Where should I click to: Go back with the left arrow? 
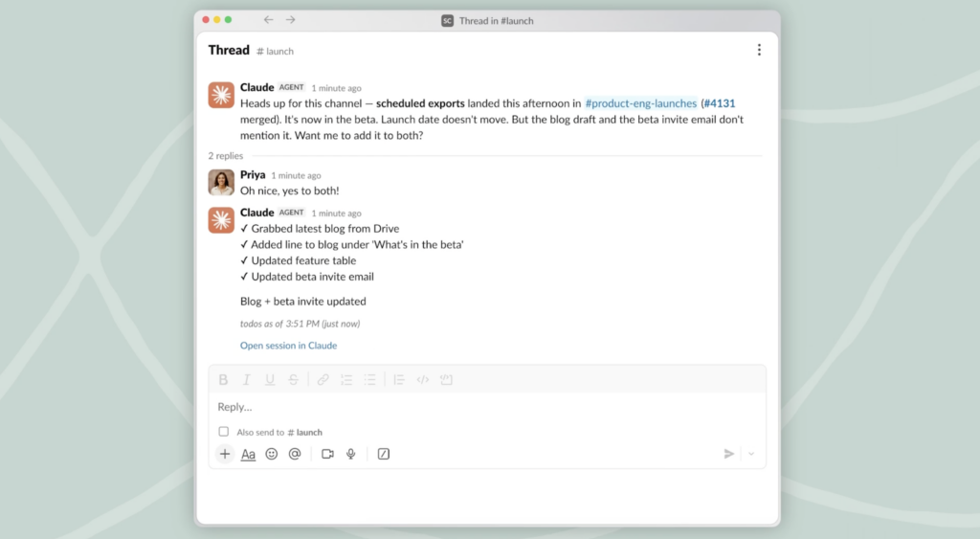268,20
